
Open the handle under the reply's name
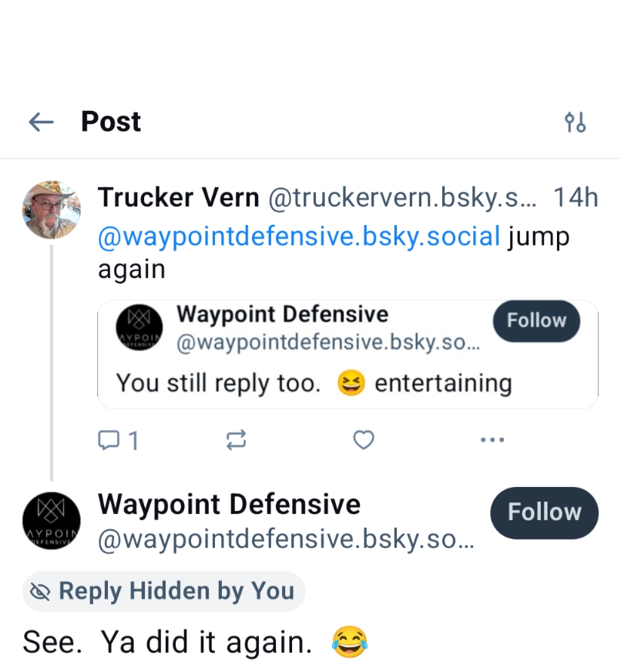click(287, 539)
